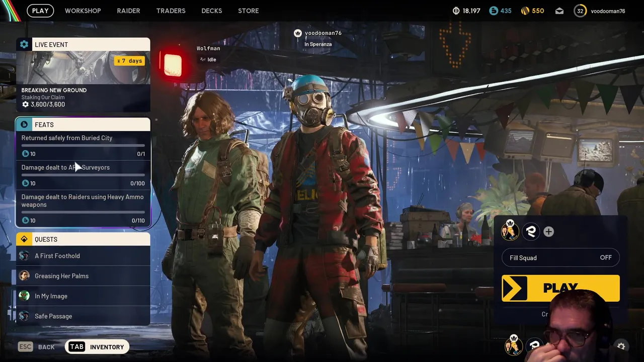Open the settings gear at bottom right
This screenshot has width=644, height=362.
click(621, 346)
